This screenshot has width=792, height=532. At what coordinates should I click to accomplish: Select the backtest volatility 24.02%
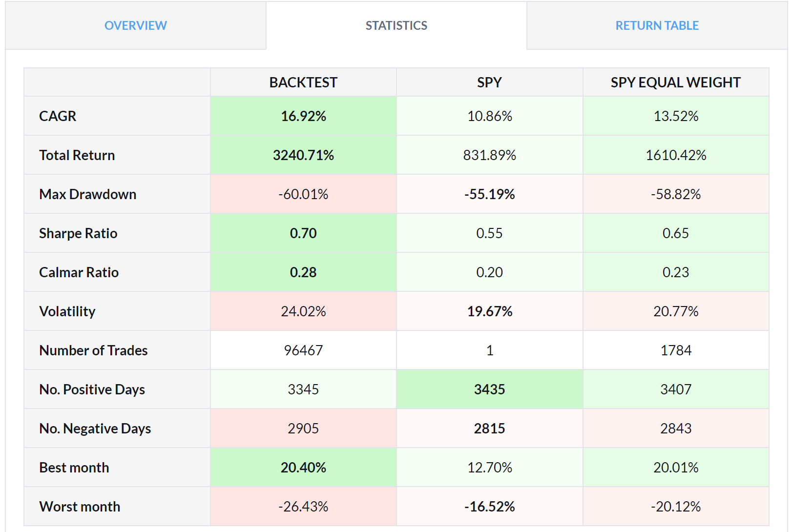[x=303, y=311]
